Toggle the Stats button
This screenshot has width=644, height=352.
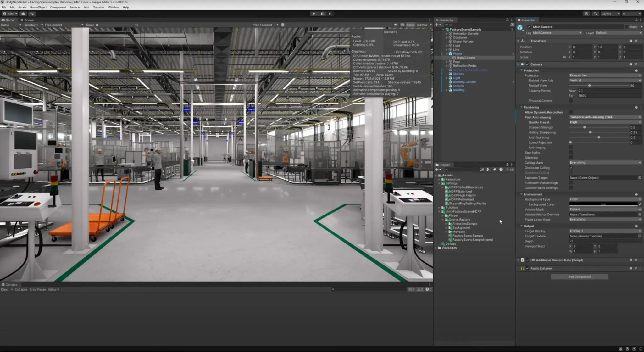click(410, 25)
